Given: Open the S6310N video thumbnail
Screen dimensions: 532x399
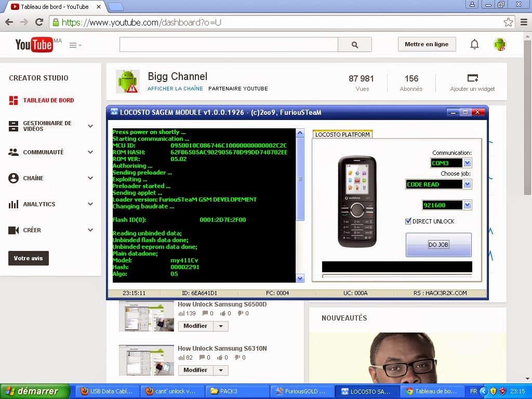Looking at the screenshot, I should coord(147,361).
